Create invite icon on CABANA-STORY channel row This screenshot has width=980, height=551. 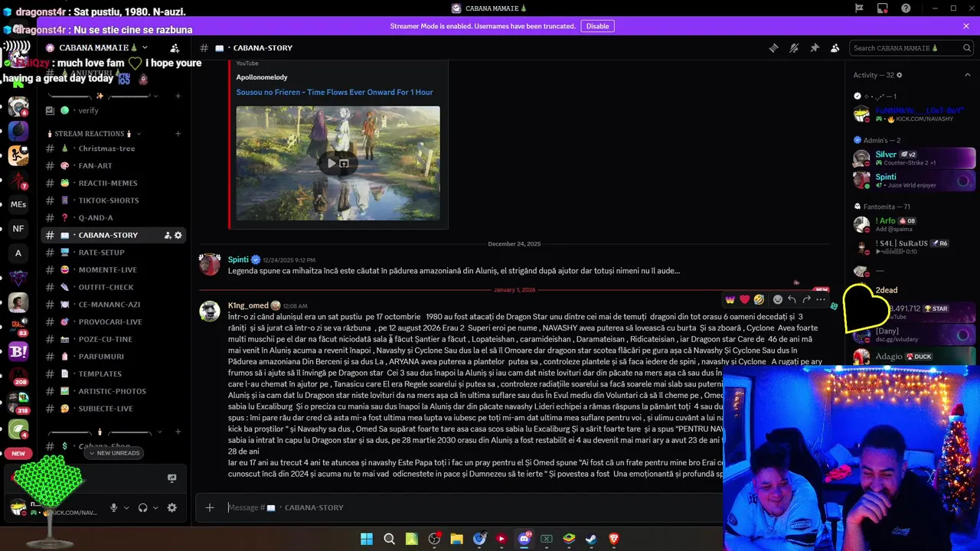point(168,235)
